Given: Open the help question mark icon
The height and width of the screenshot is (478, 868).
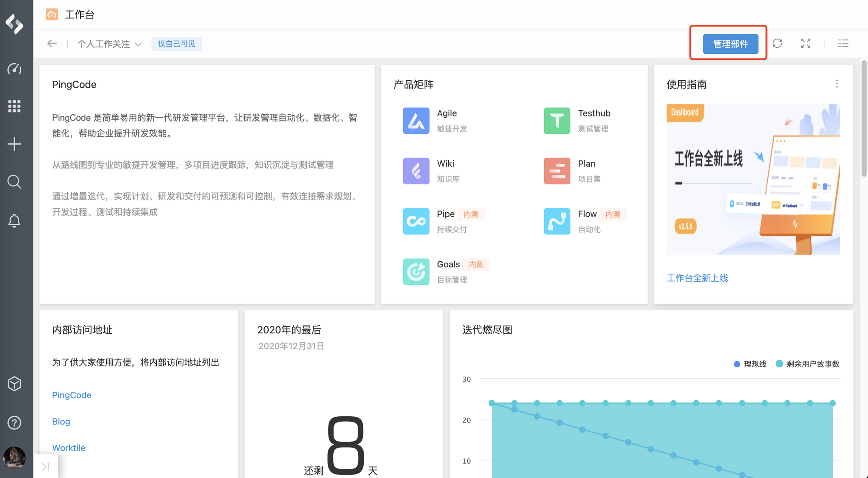Looking at the screenshot, I should click(14, 422).
